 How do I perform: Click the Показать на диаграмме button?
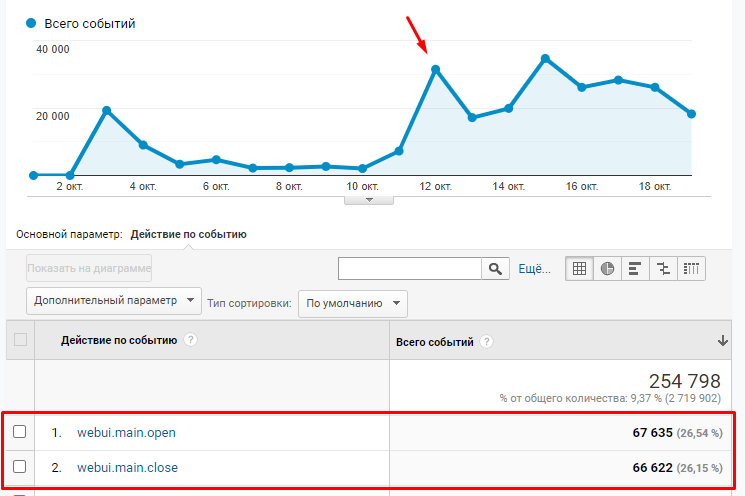click(x=89, y=268)
